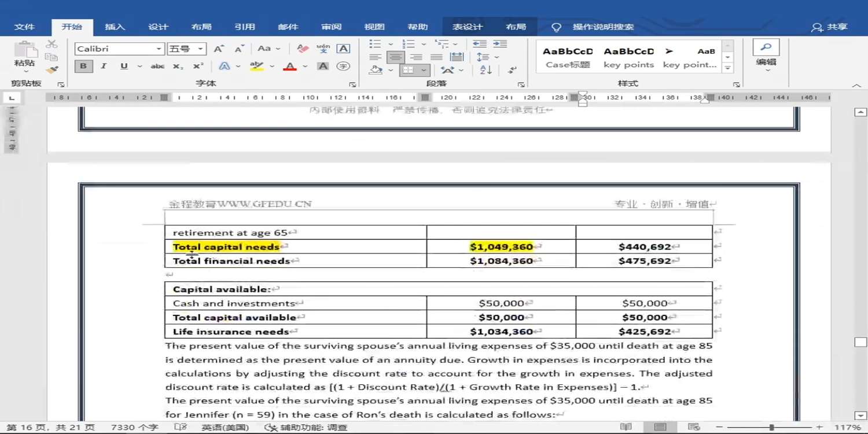Image resolution: width=868 pixels, height=434 pixels.
Task: Align text right
Action: [416, 57]
